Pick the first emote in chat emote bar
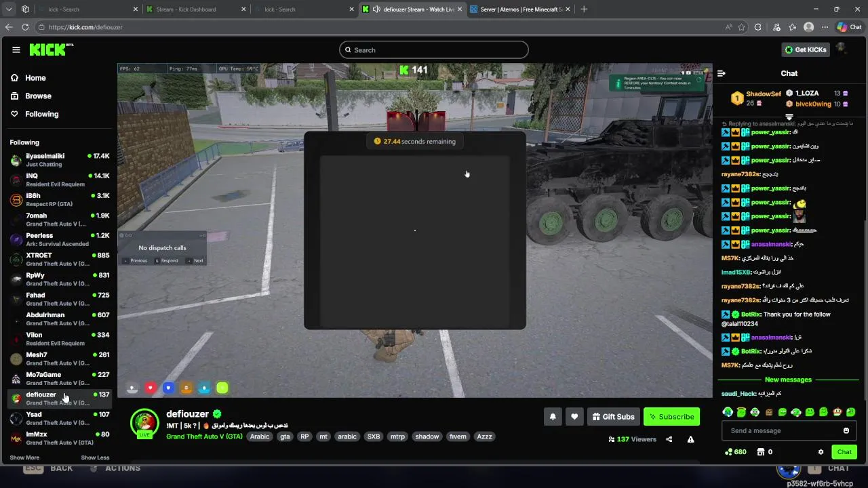 pos(728,412)
